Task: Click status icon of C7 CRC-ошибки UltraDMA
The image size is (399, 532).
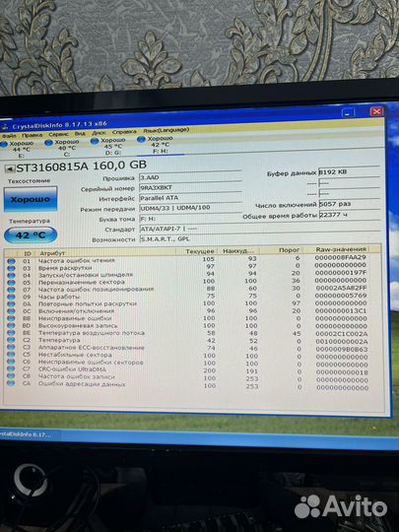Action: coord(11,368)
